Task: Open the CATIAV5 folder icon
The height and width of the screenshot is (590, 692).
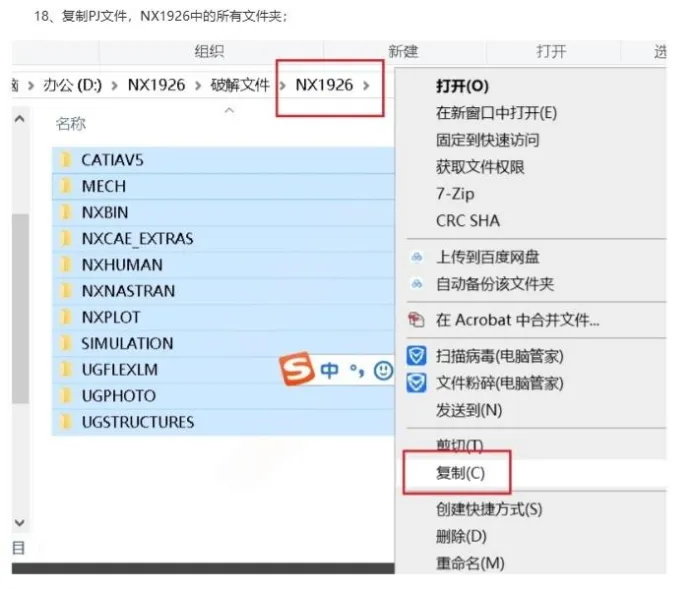Action: (x=66, y=160)
